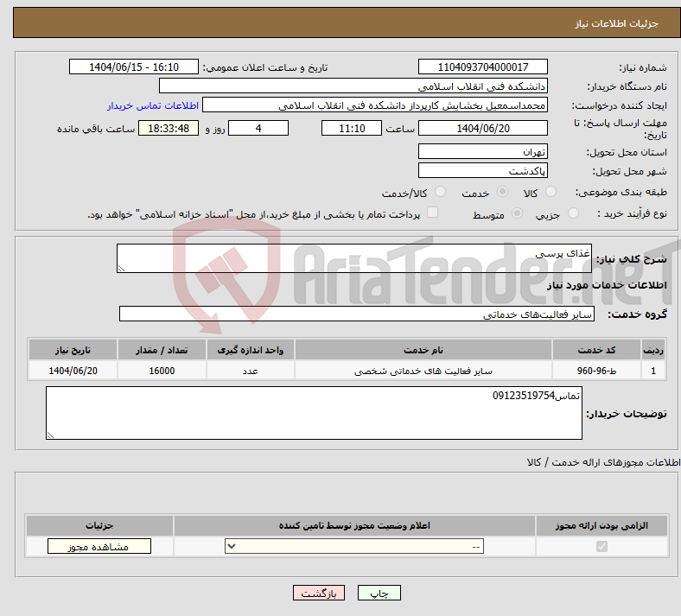This screenshot has width=681, height=616.
Task: Select the خدمت radio button
Action: coord(502,192)
